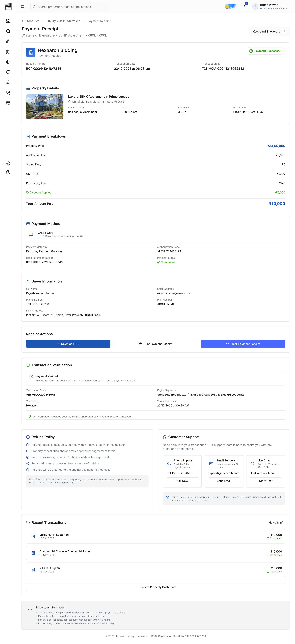Click the Buyer Information person icon

coord(28,281)
